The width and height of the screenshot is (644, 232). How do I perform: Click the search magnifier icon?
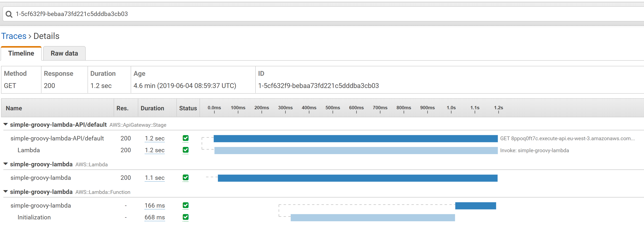click(x=9, y=14)
